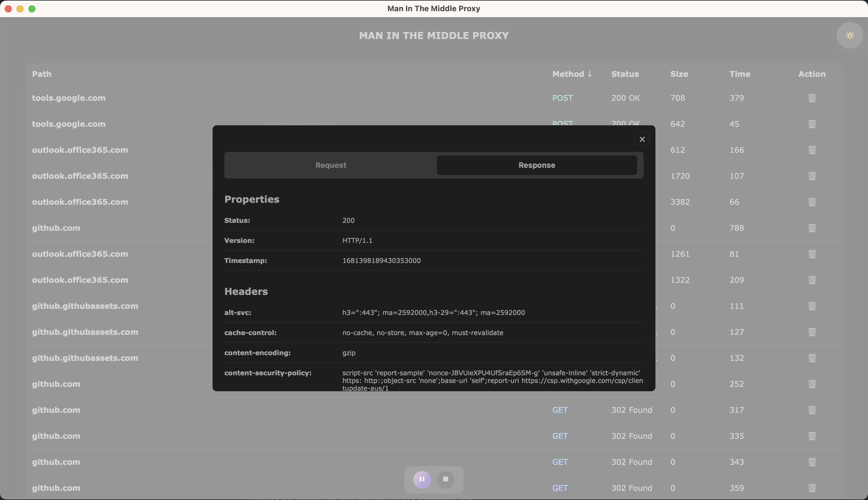
Task: Sort the table by Status column
Action: pos(625,74)
